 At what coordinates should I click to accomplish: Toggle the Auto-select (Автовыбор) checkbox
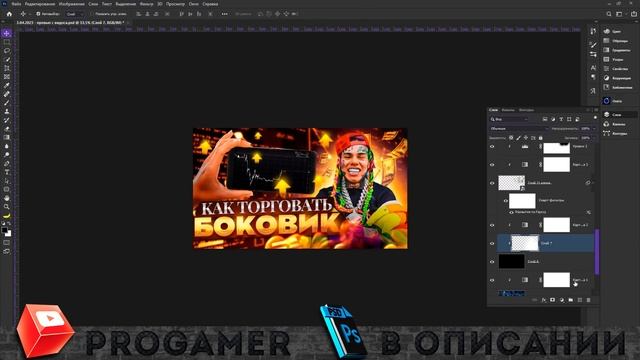coord(38,14)
